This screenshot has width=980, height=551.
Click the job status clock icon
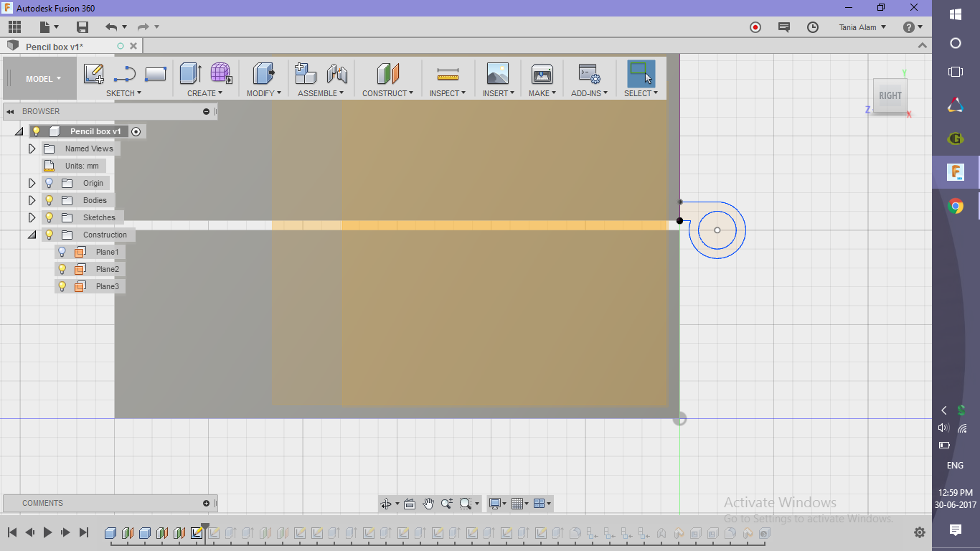(813, 27)
